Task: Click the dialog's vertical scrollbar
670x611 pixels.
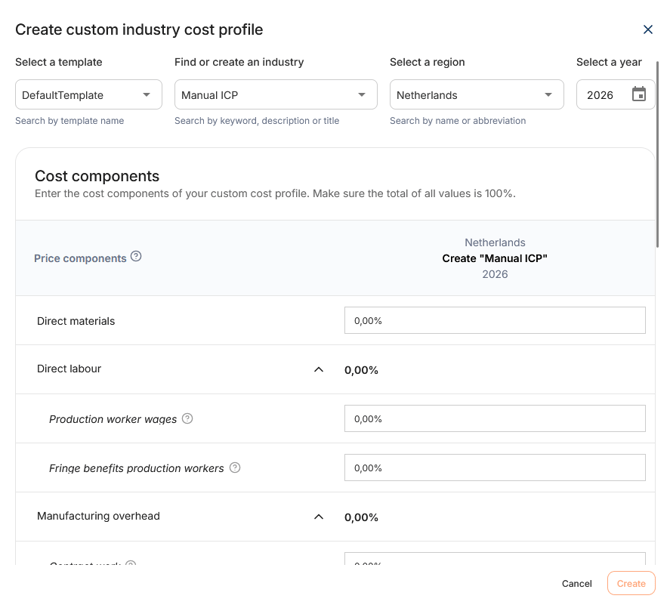Action: pos(657,154)
